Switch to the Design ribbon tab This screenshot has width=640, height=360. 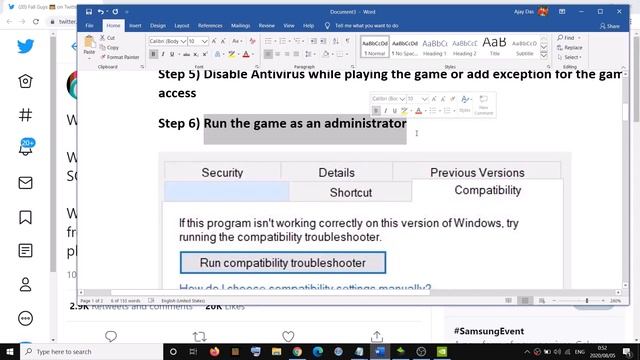point(158,26)
